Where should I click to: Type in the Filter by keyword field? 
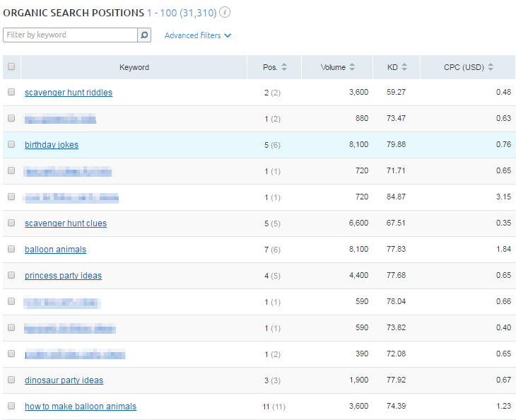(69, 35)
